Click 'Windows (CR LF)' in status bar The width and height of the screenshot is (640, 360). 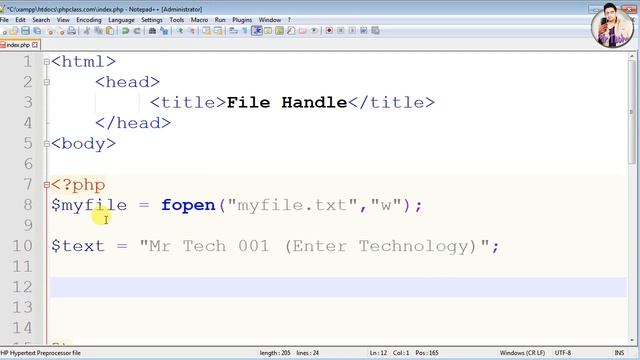(522, 353)
